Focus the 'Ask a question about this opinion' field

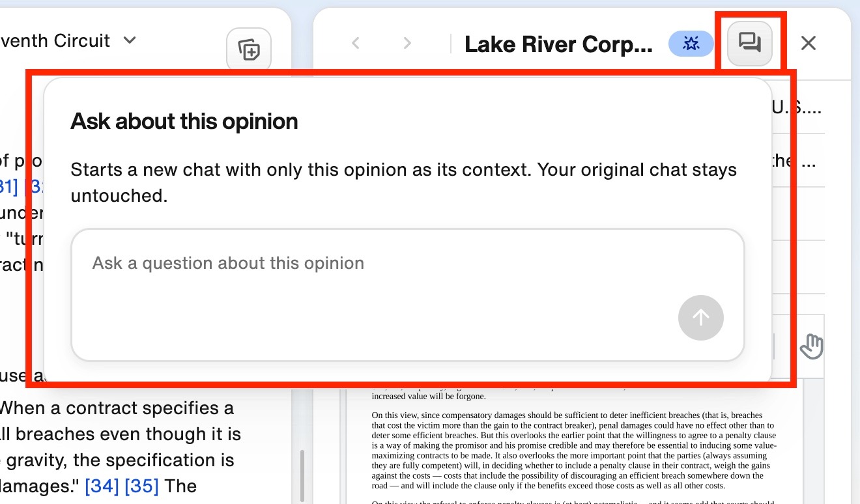point(408,295)
